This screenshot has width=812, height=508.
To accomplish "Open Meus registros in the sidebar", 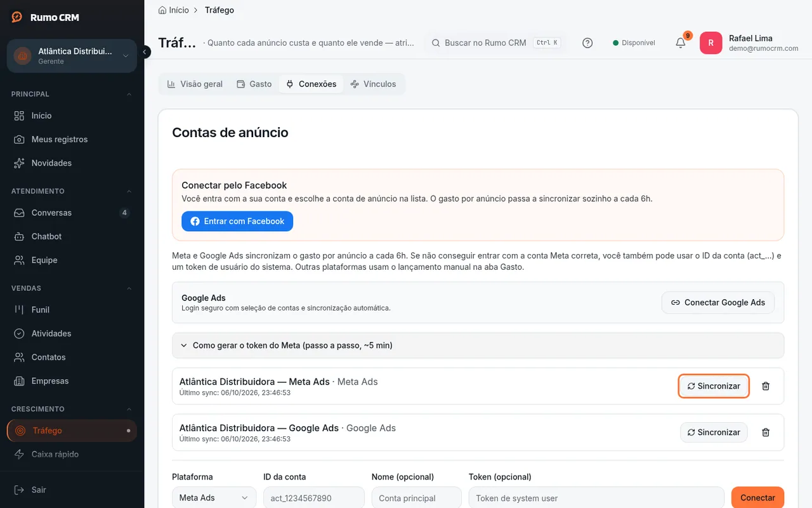I will (x=72, y=139).
